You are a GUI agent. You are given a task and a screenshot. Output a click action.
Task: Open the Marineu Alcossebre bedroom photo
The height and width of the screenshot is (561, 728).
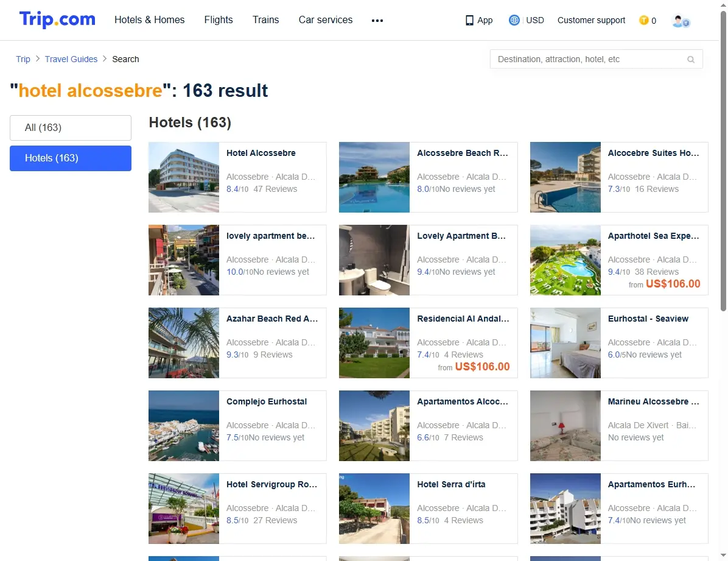tap(565, 426)
